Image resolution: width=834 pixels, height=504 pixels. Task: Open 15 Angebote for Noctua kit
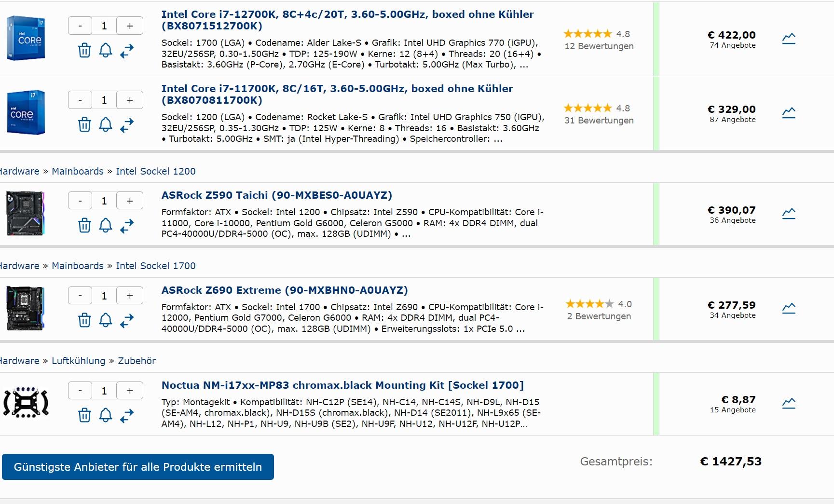click(733, 410)
